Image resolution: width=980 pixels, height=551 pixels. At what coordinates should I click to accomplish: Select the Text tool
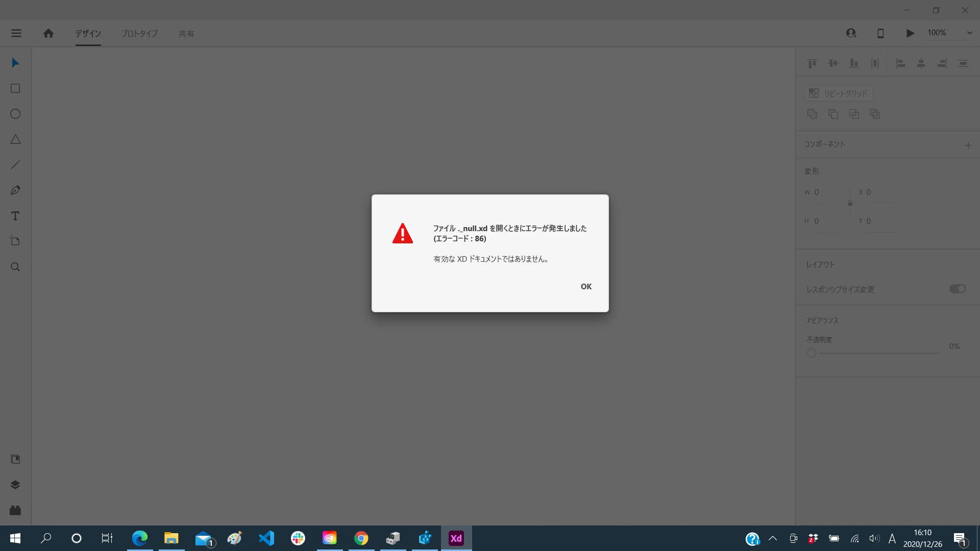(x=15, y=216)
